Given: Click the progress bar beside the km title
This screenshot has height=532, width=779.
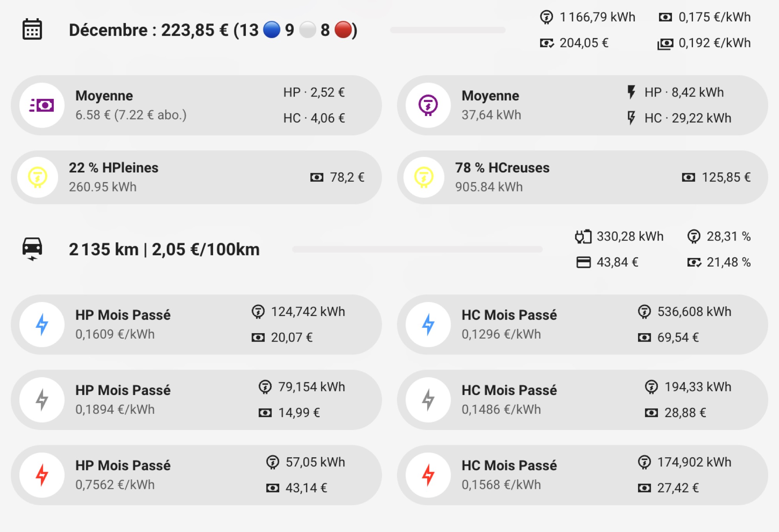Looking at the screenshot, I should click(417, 249).
